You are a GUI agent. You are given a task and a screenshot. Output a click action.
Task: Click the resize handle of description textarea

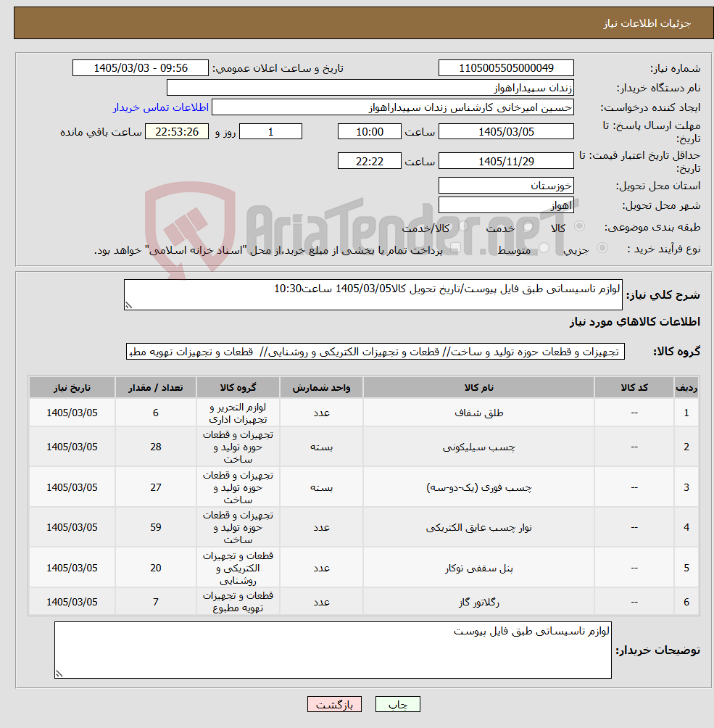click(x=128, y=305)
